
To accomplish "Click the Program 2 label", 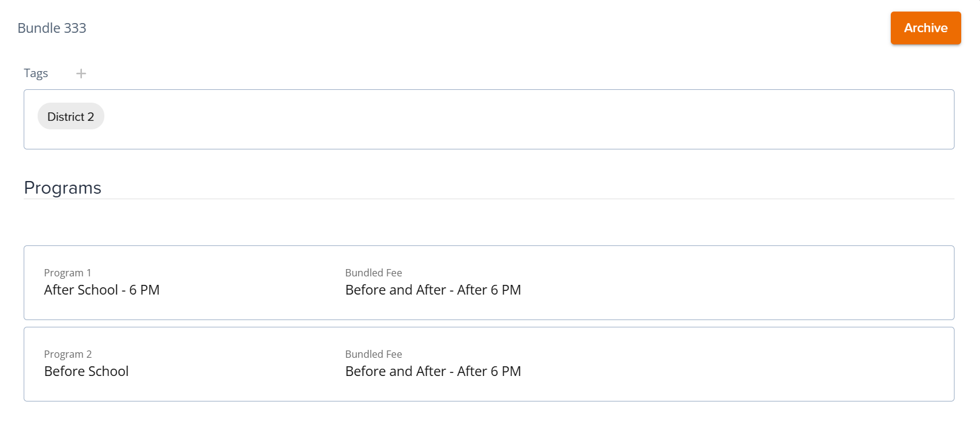I will coord(68,354).
